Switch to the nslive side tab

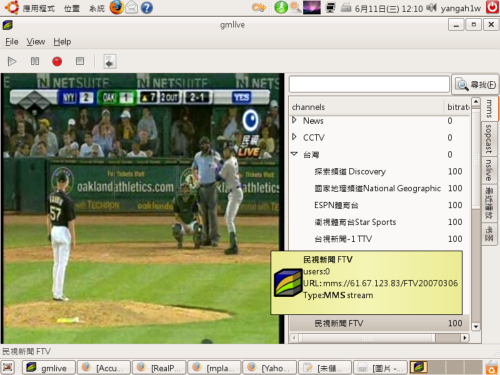tap(489, 170)
